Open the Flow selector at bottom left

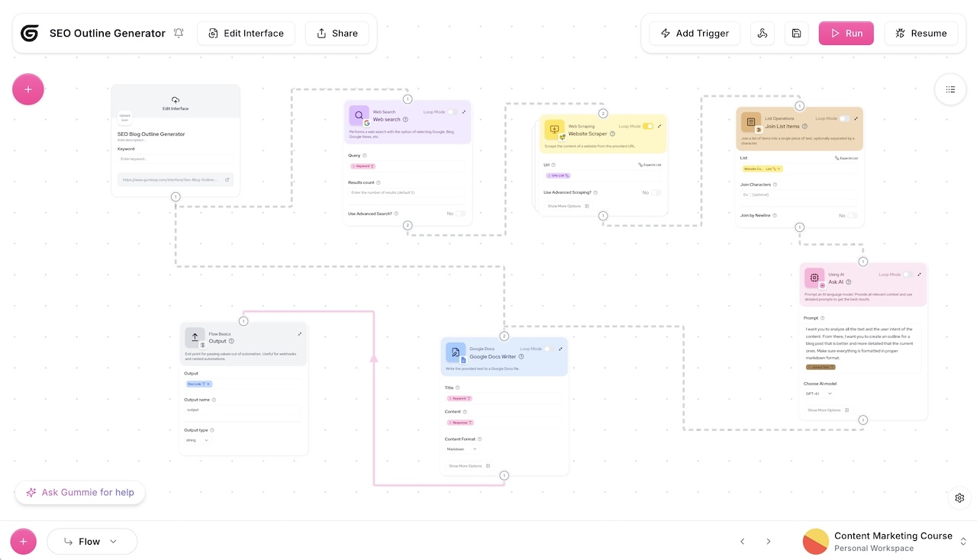(x=92, y=541)
